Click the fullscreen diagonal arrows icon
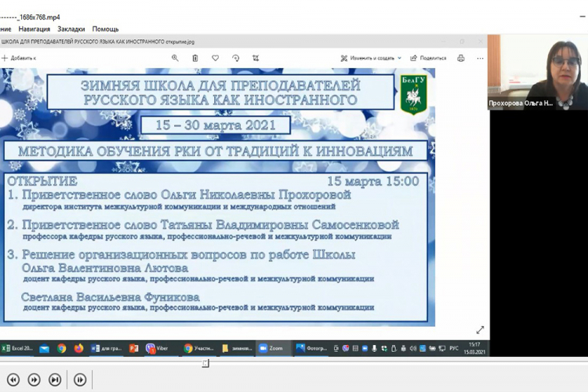The image size is (588, 392). coord(480,330)
